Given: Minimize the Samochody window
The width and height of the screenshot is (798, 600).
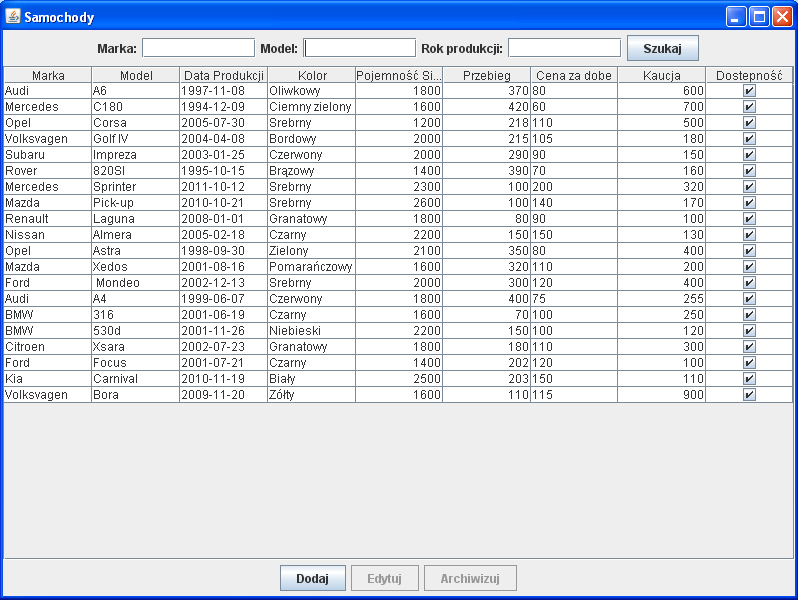Looking at the screenshot, I should pyautogui.click(x=735, y=17).
